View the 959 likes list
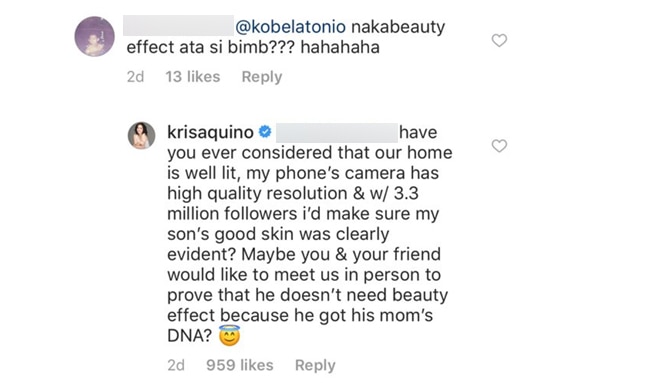Screen dimensions: 660x383 pyautogui.click(x=240, y=365)
